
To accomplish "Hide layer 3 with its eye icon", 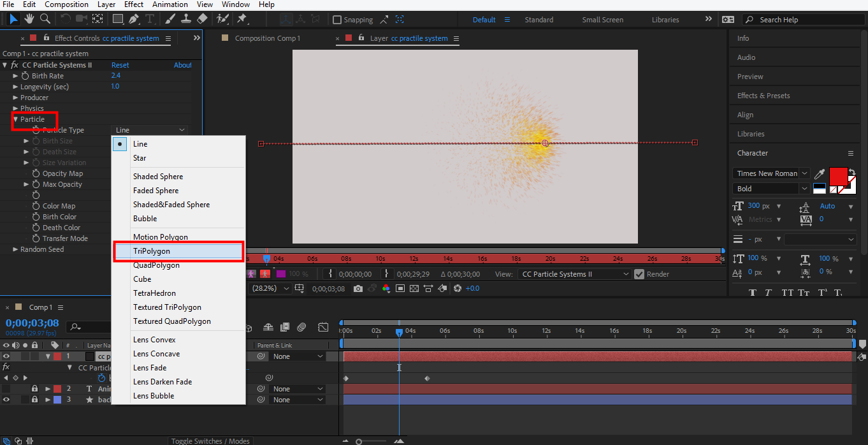I will (6, 400).
